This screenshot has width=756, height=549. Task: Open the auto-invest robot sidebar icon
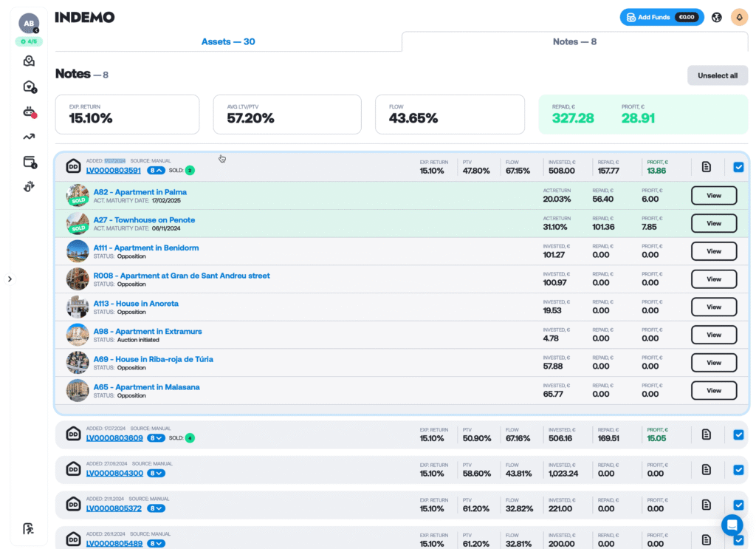pos(30,112)
